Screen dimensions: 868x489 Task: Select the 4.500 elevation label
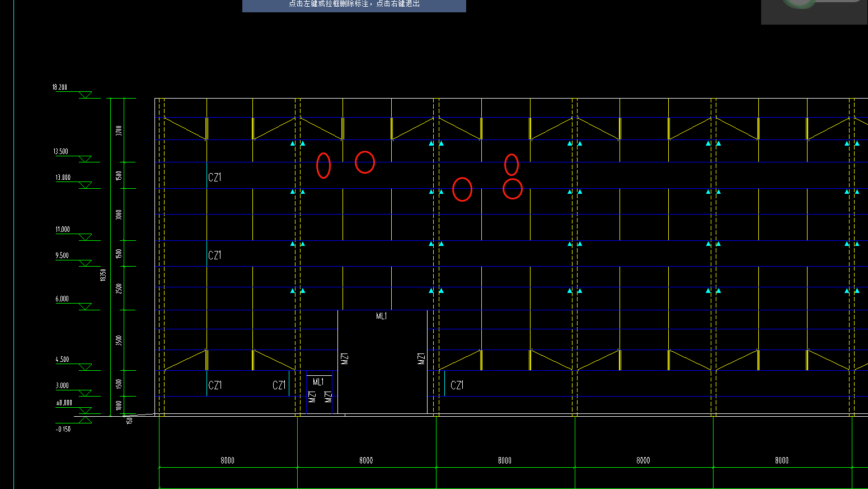62,359
